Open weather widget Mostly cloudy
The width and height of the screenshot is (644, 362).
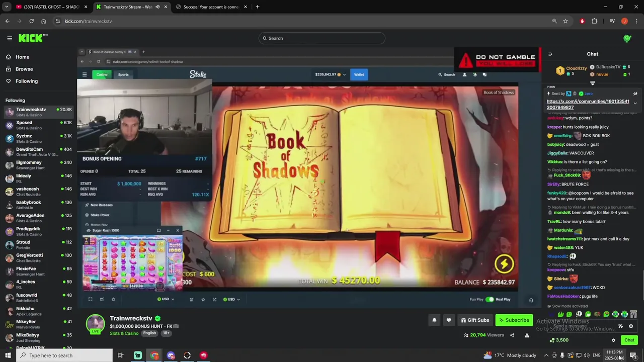tap(510, 355)
